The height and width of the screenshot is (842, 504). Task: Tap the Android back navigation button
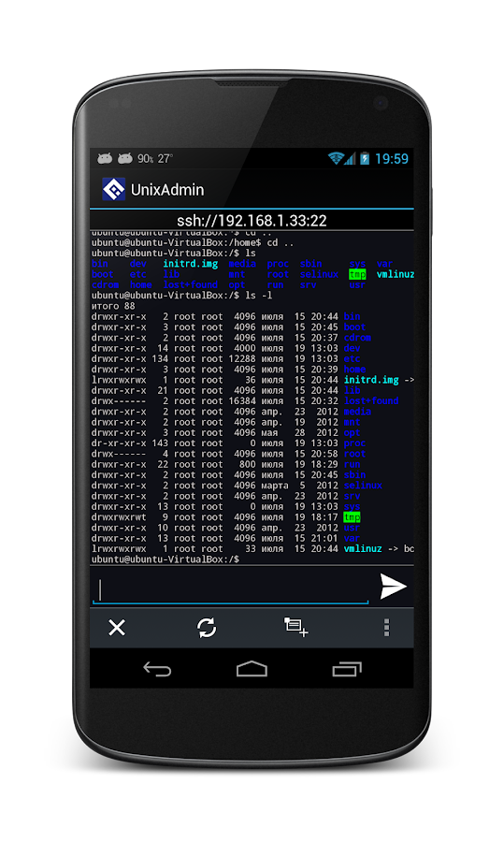(x=157, y=669)
